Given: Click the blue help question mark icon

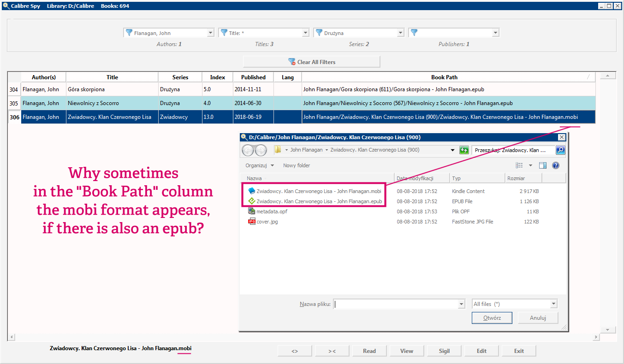Looking at the screenshot, I should pos(556,165).
